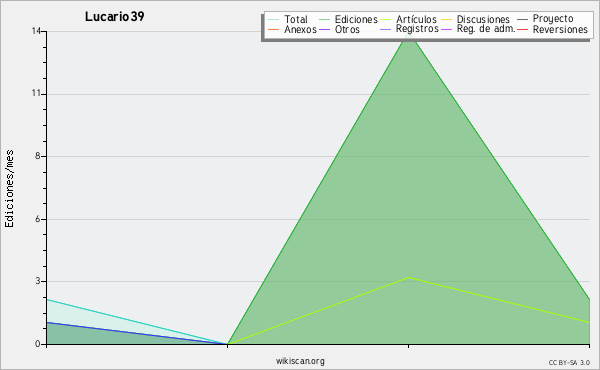
Task: Click the chart title Lucario39
Action: (114, 16)
